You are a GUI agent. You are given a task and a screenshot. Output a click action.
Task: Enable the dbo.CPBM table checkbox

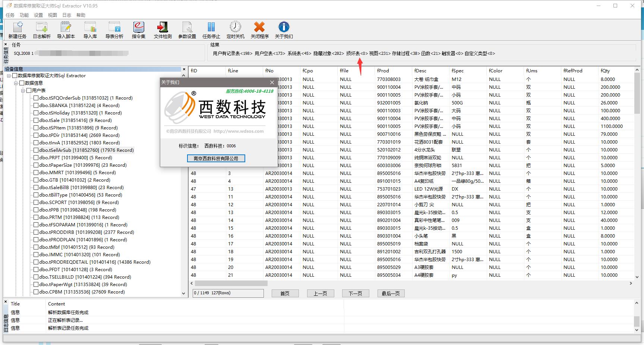(36, 292)
